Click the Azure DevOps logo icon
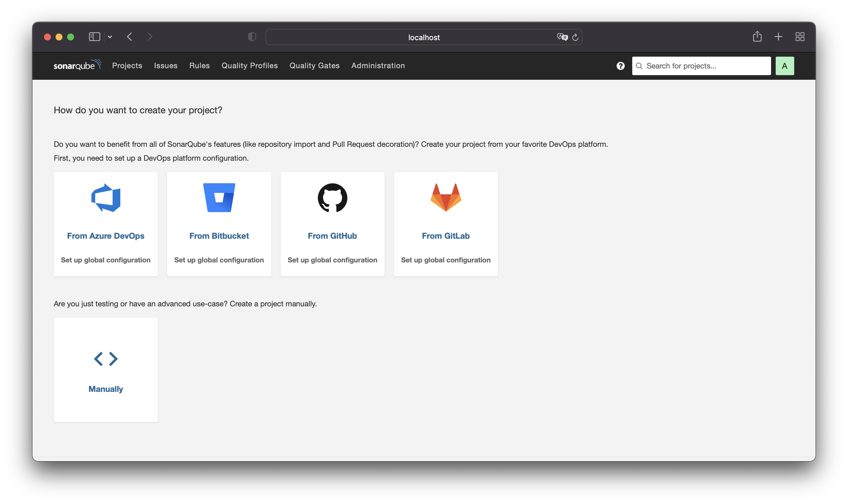This screenshot has width=848, height=504. point(106,198)
